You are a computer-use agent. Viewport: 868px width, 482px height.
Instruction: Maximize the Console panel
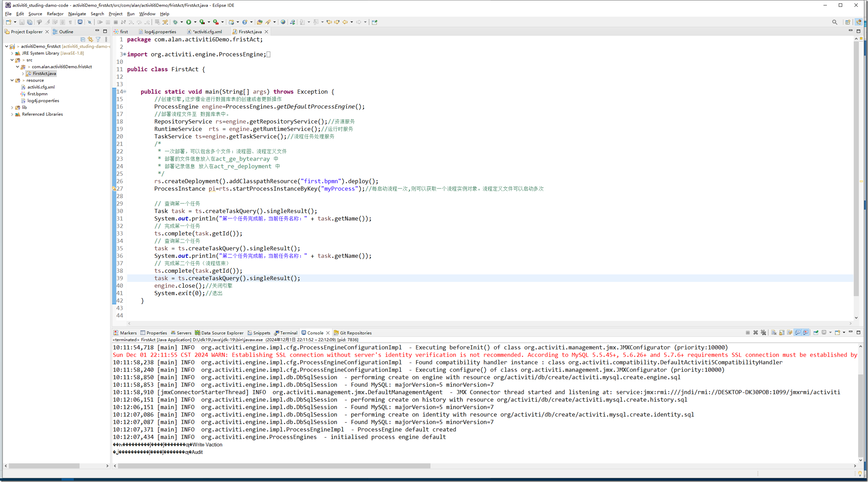pyautogui.click(x=858, y=332)
